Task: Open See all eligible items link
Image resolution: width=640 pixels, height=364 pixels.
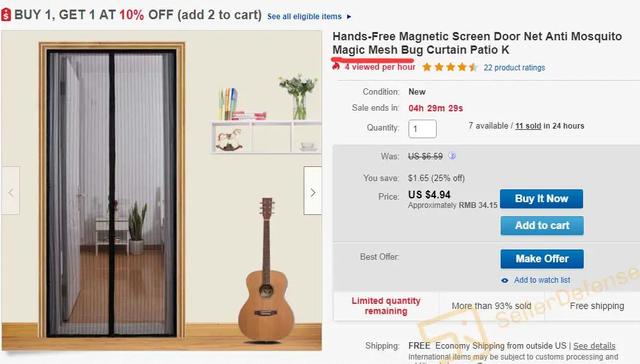Action: 304,16
